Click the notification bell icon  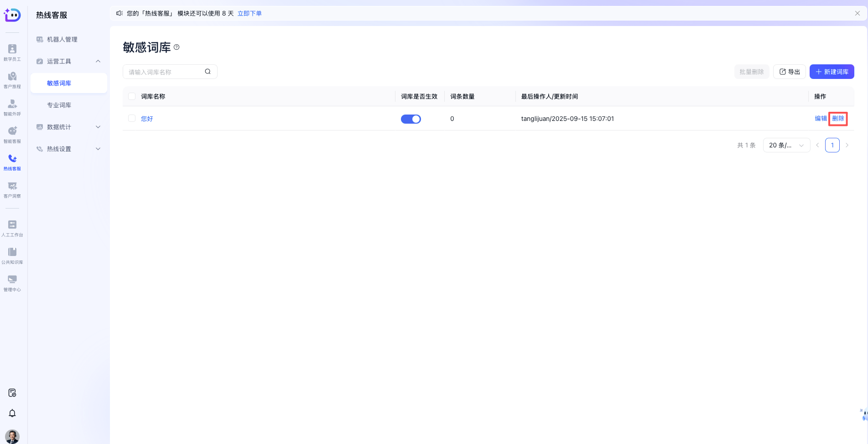point(12,413)
